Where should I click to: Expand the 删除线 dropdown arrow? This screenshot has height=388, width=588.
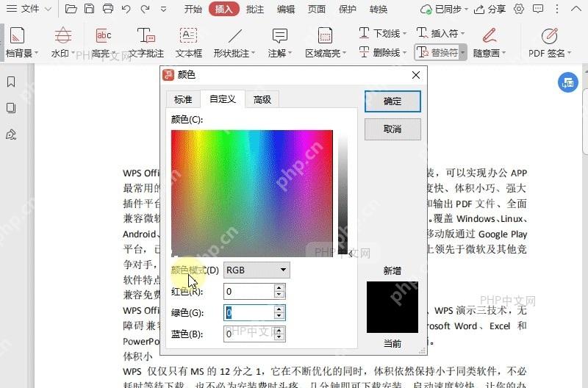[405, 53]
